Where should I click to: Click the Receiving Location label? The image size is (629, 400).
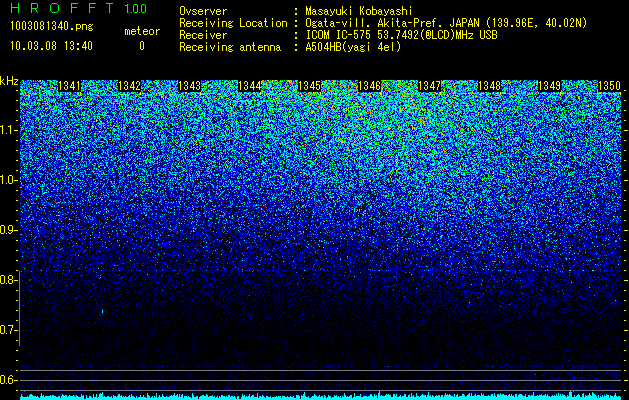pyautogui.click(x=233, y=24)
